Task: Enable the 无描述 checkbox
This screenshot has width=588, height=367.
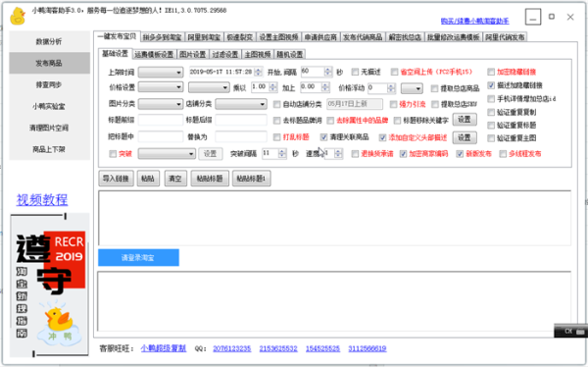Action: click(355, 72)
